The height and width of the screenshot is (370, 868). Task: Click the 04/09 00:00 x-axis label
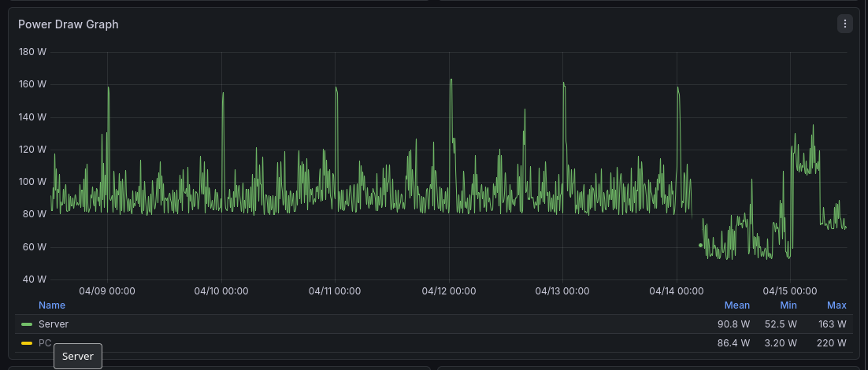coord(107,290)
